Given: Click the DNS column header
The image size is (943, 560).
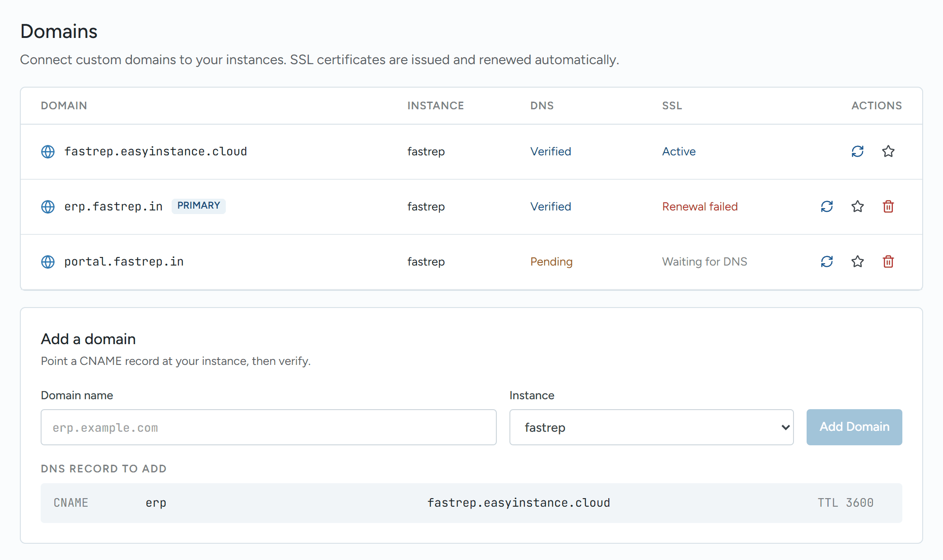Looking at the screenshot, I should click(x=542, y=106).
